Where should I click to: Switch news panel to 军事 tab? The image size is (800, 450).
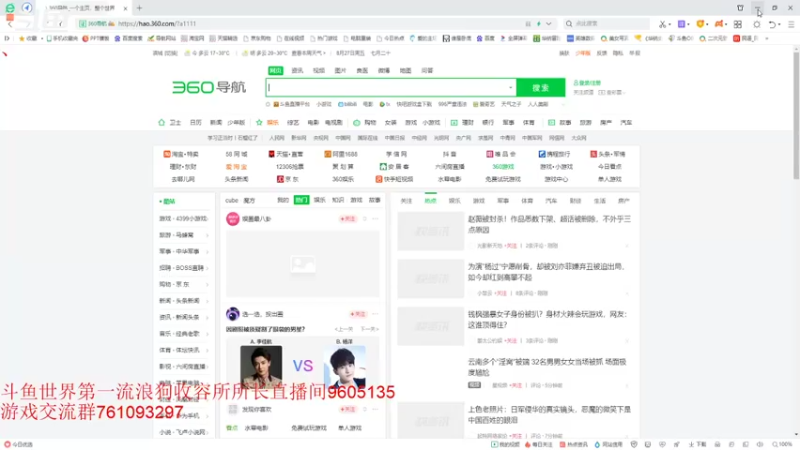tap(503, 201)
